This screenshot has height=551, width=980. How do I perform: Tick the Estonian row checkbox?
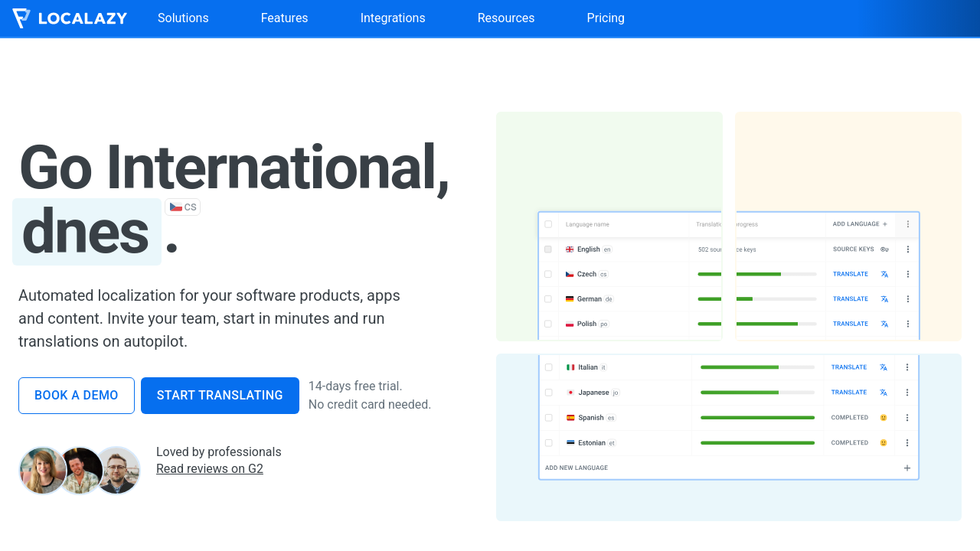(549, 443)
